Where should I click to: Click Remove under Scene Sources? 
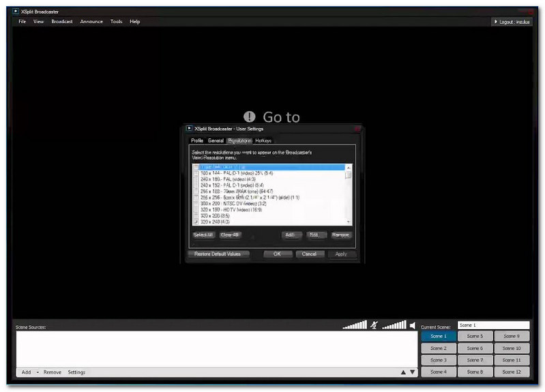[x=53, y=372]
